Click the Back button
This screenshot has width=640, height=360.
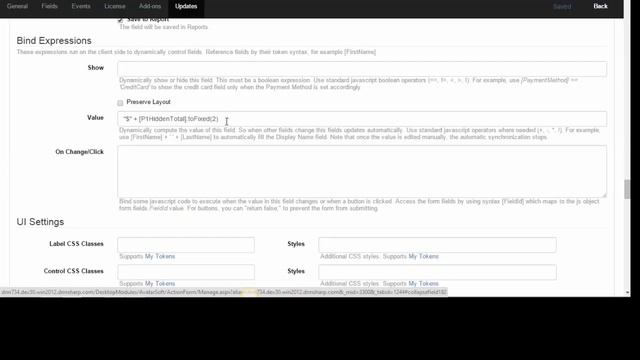click(600, 6)
